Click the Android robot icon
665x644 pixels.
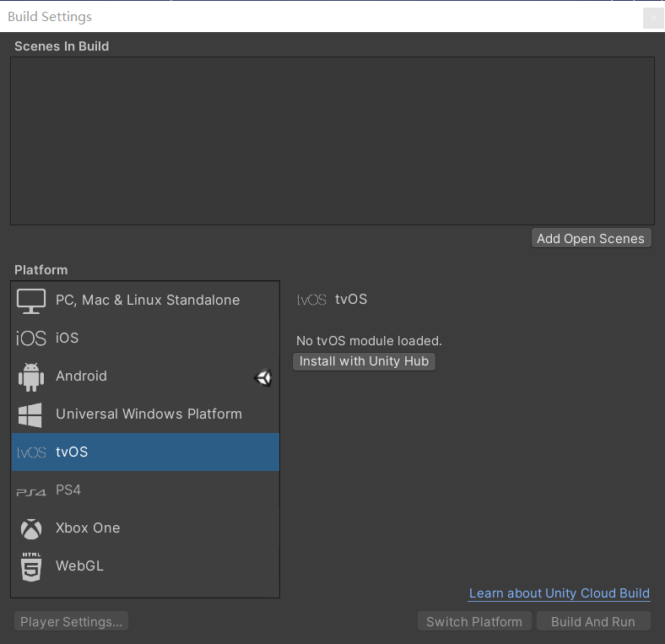pyautogui.click(x=31, y=376)
